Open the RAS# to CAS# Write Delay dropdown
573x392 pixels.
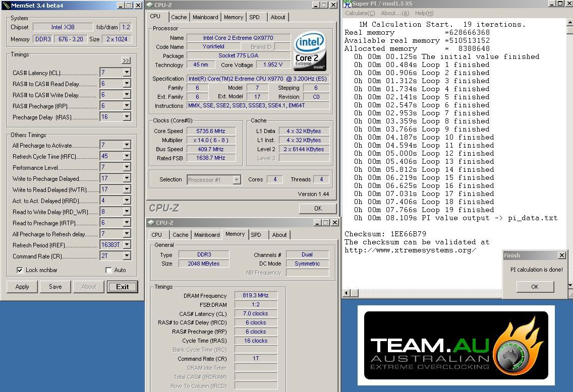coord(127,94)
